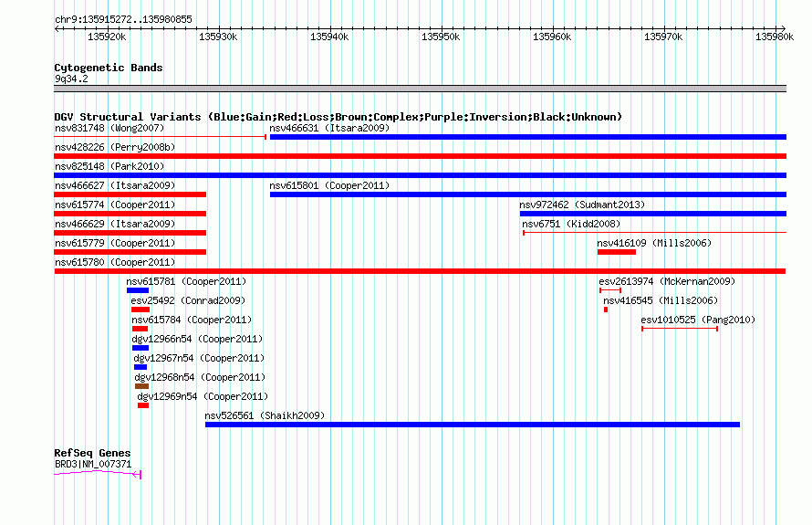Select the esv1010525 thin red interval glyph

click(x=680, y=329)
